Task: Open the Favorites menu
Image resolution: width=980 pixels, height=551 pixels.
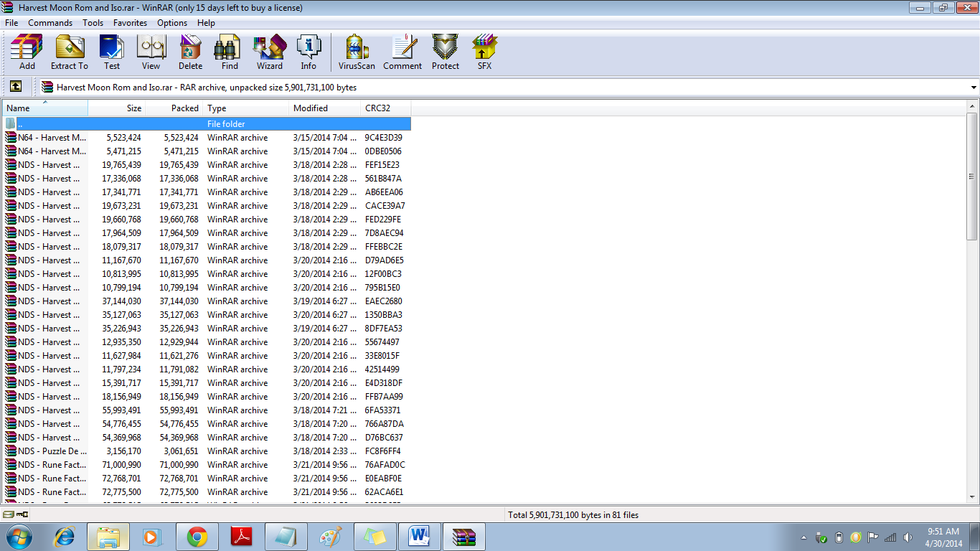Action: point(130,23)
